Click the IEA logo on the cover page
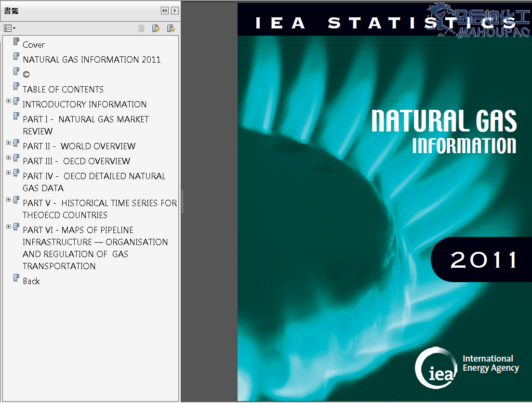The width and height of the screenshot is (532, 403). 437,368
